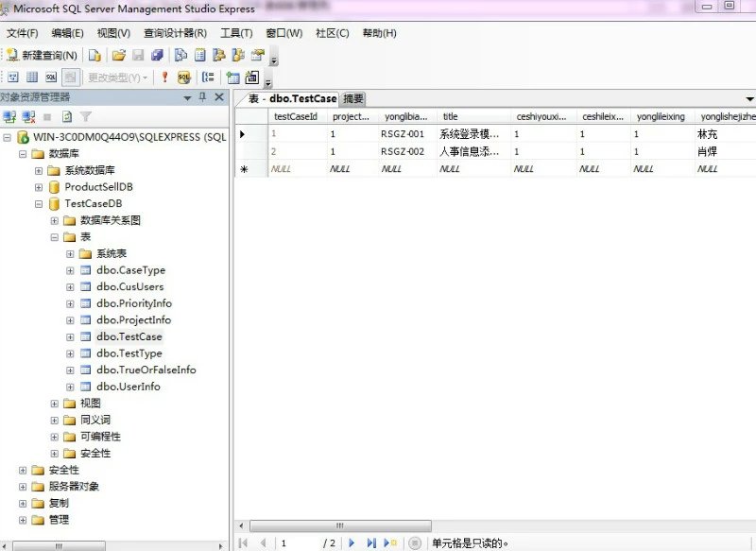Click the Properties Window toolbar icon
Viewport: 756px width, 551px height.
pos(258,56)
